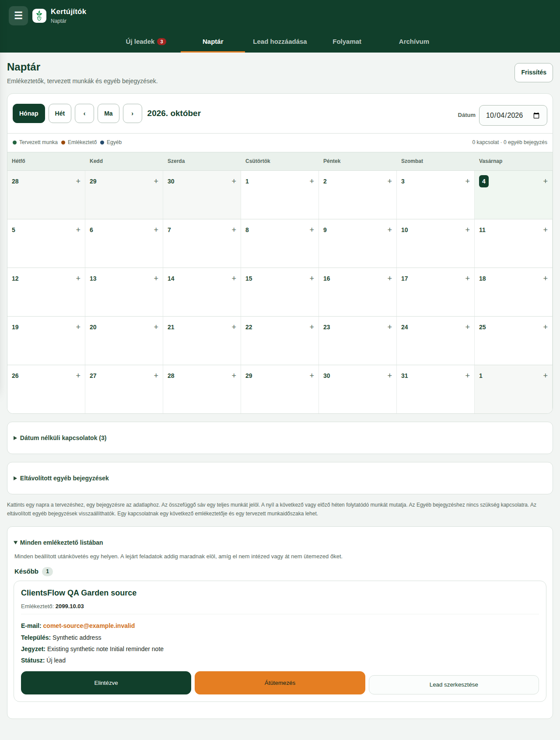Screen dimensions: 560x740
Task: Add entry on November 1 with plus
Action: [x=546, y=376]
